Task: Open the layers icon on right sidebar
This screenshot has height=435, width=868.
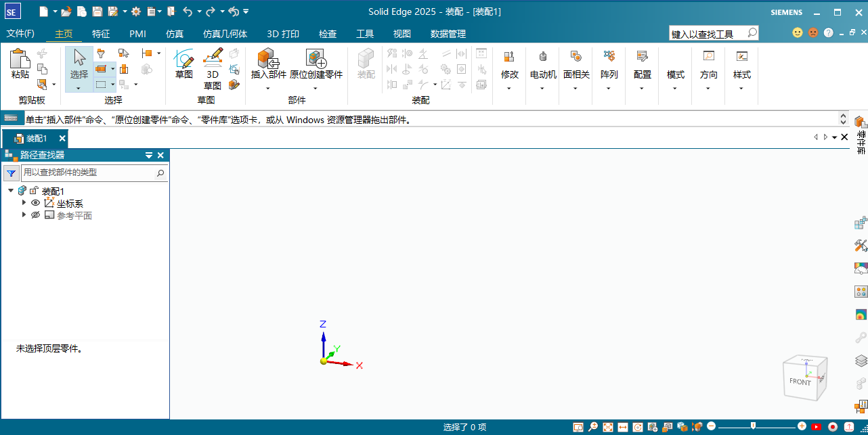Action: click(x=861, y=361)
